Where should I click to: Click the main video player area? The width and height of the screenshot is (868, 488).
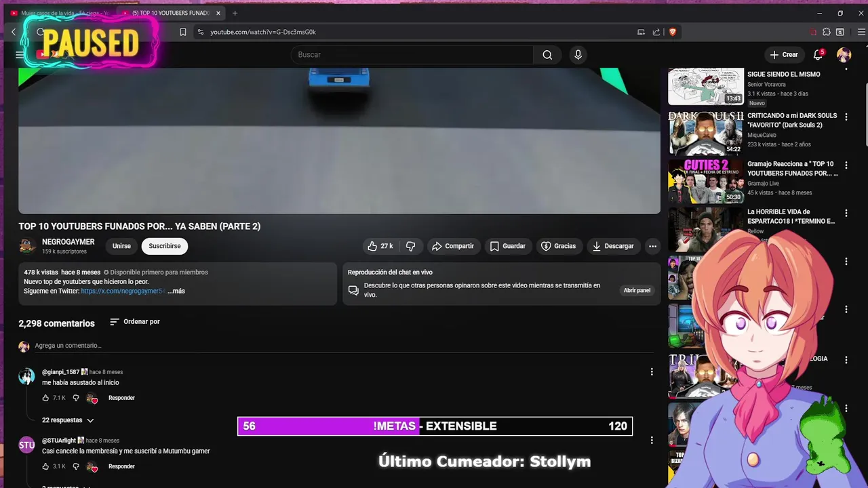(339, 140)
